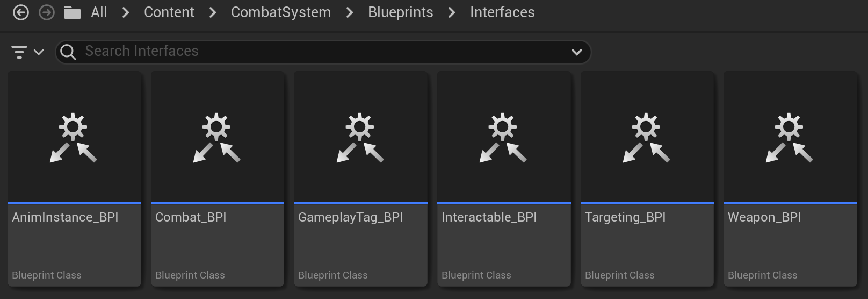Viewport: 868px width, 299px height.
Task: Click the Interactable_BPI interface icon
Action: (504, 138)
